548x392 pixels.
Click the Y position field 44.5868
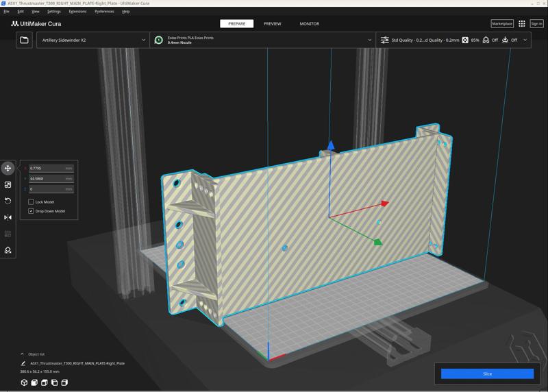51,179
